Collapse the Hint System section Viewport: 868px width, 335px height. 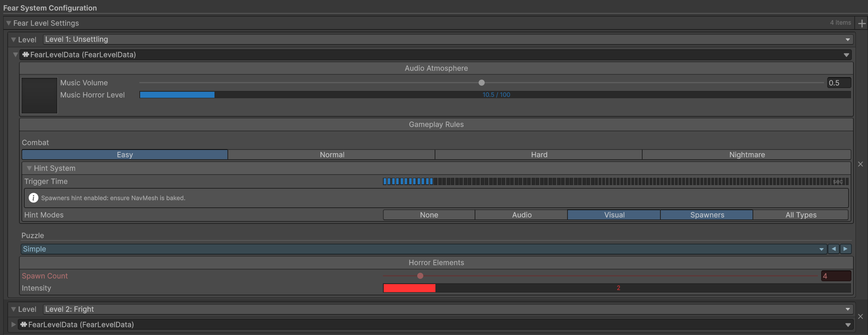coord(29,168)
